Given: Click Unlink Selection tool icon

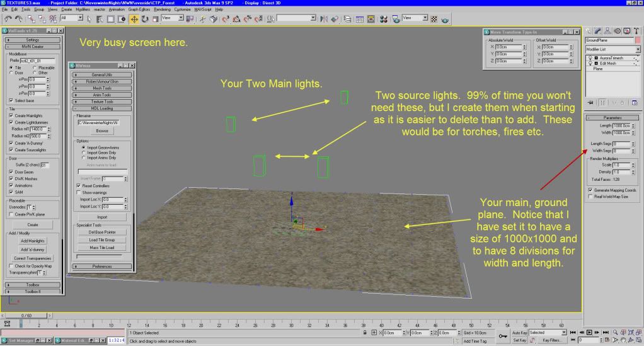Looking at the screenshot, I should pyautogui.click(x=42, y=19).
